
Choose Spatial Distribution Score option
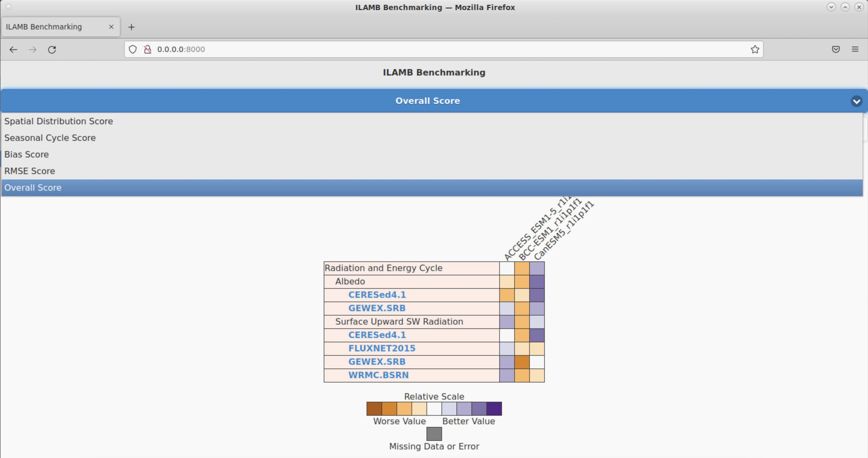432,121
